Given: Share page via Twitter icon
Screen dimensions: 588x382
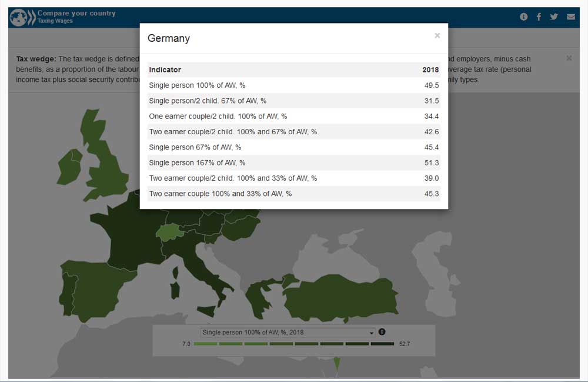Looking at the screenshot, I should [554, 17].
